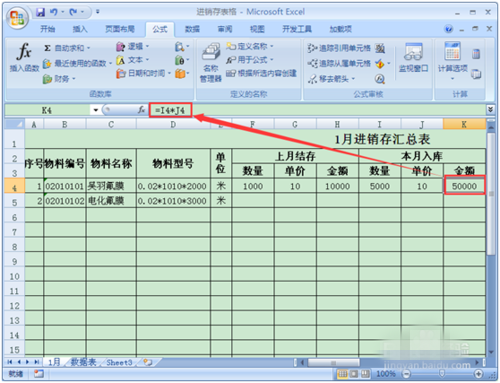This screenshot has width=500, height=383.
Task: Open the Sheet3 worksheet tab
Action: click(x=119, y=363)
